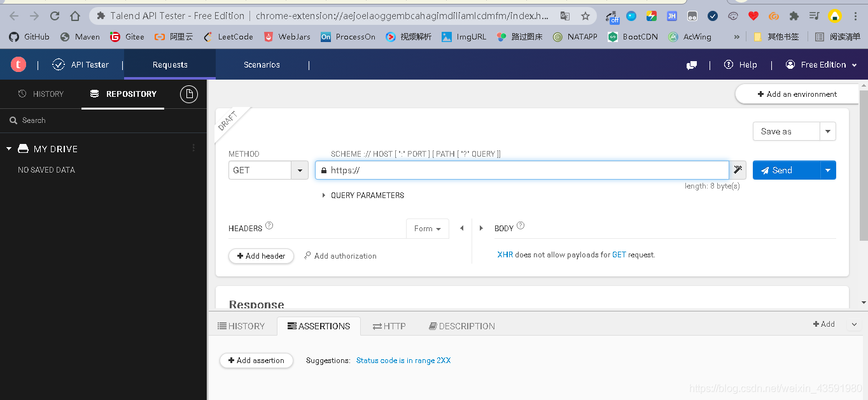
Task: Open Gitee bookmark
Action: 127,37
